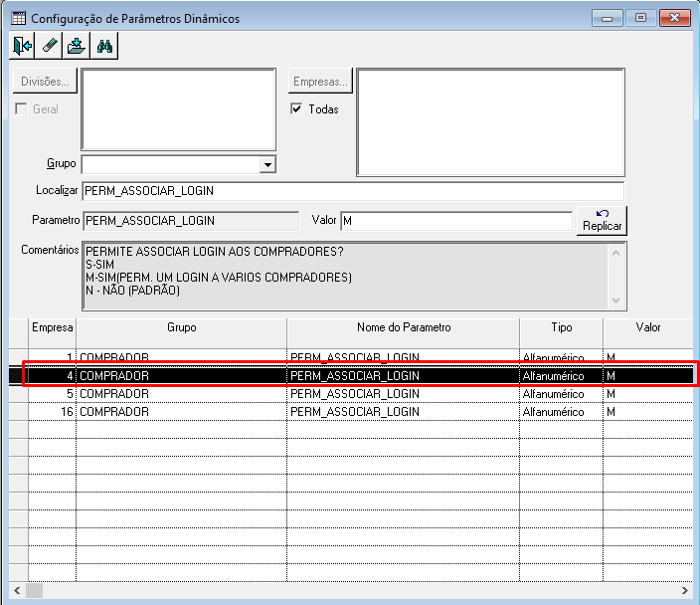Screen dimensions: 700x605
Task: Click COMPRADOR in Empresa 16 row
Action: 114,412
